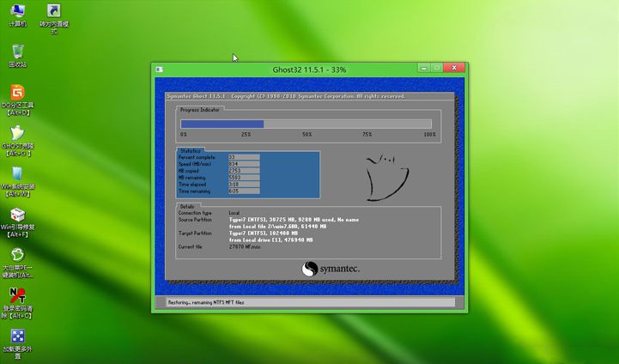
Task: Select Win系统安装 [Alt+W] desktop icon
Action: click(17, 182)
